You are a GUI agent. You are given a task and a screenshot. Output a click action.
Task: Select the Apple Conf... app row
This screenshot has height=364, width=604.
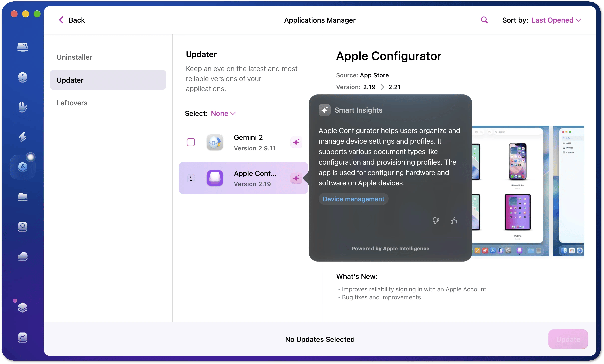243,178
